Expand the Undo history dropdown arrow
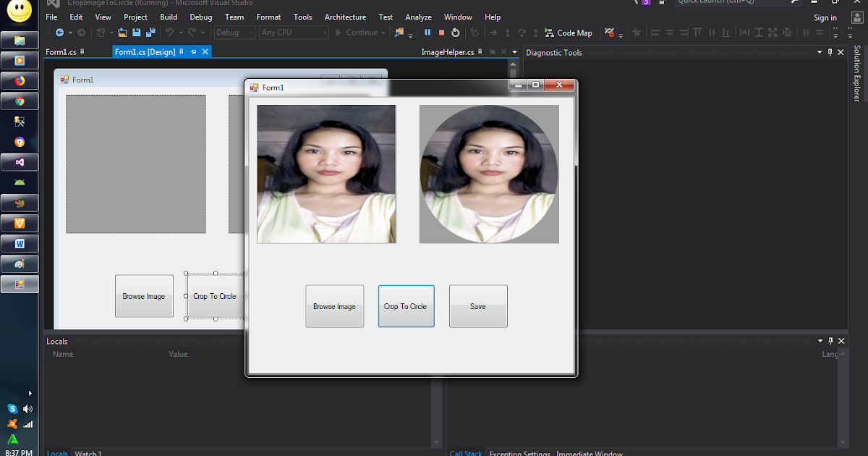This screenshot has height=456, width=868. tap(181, 33)
